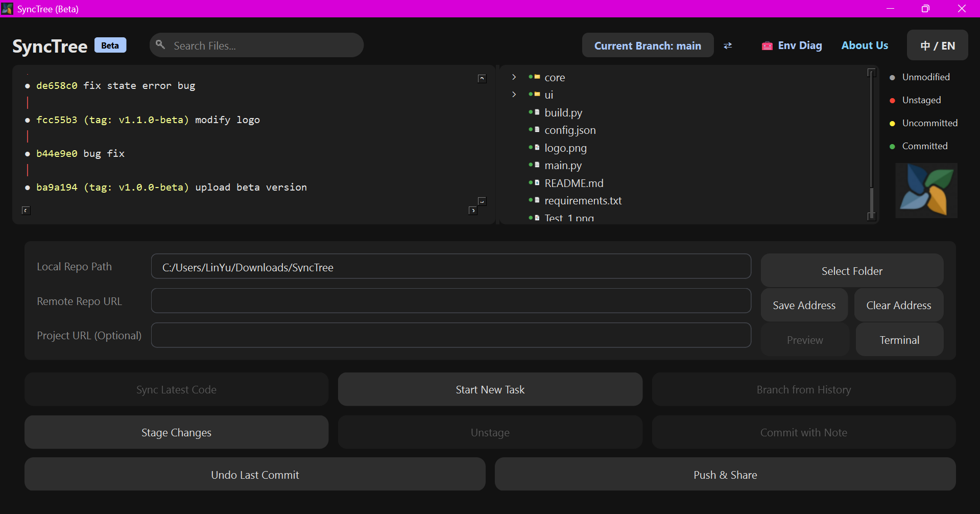Click Sync Latest Code
The width and height of the screenshot is (980, 514).
[176, 389]
